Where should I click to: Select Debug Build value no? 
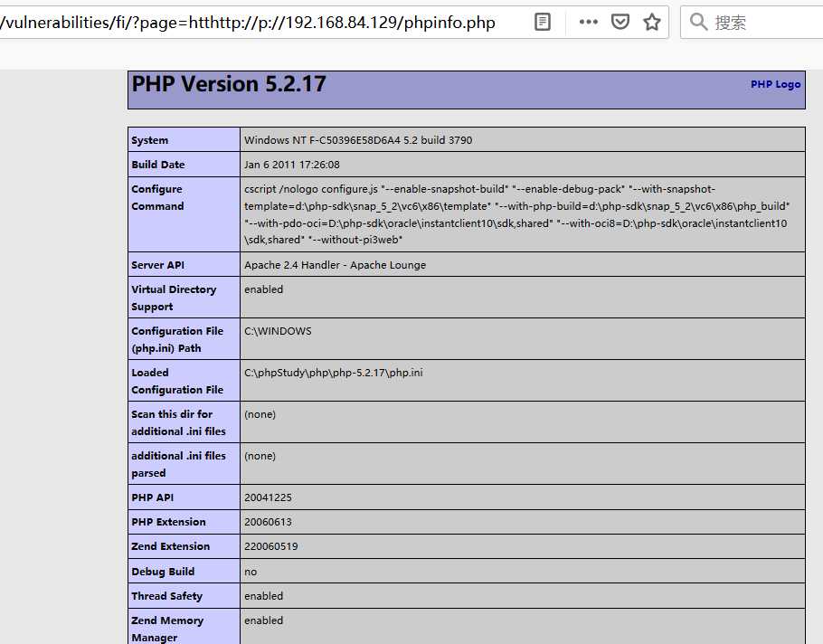251,573
